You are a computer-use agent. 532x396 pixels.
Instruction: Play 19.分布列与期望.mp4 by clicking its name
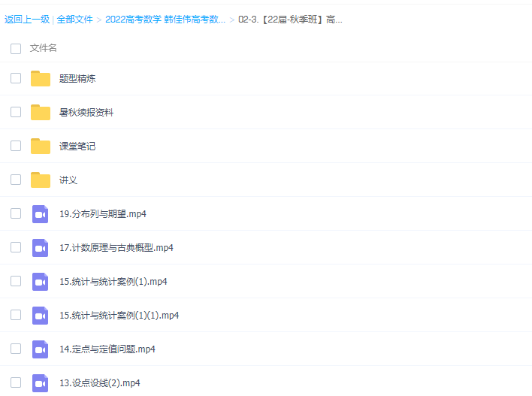102,214
